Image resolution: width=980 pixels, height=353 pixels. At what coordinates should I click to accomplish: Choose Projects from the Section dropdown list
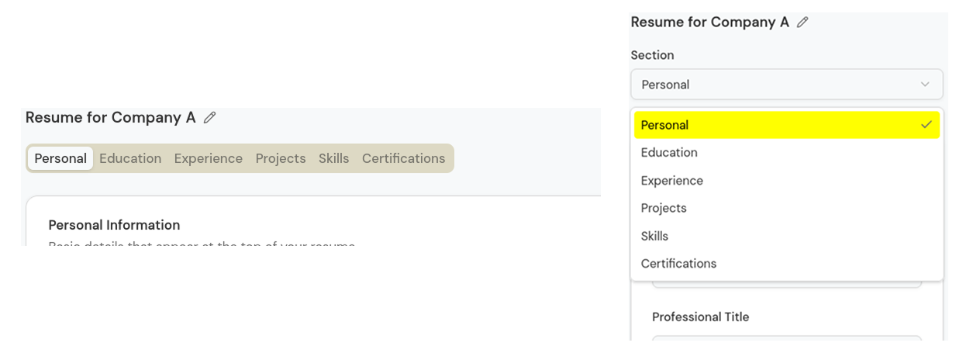point(664,208)
